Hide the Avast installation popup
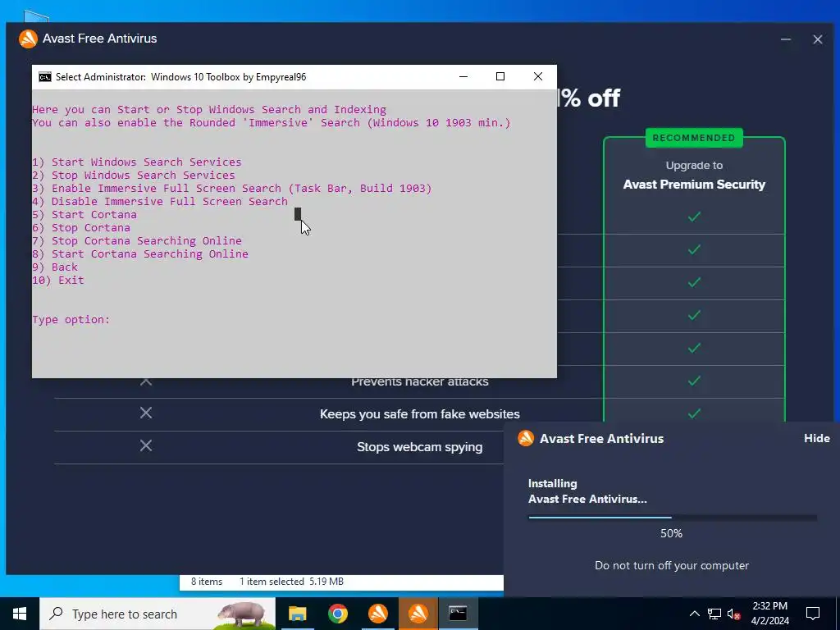Screen dimensions: 840x630 [x=816, y=438]
